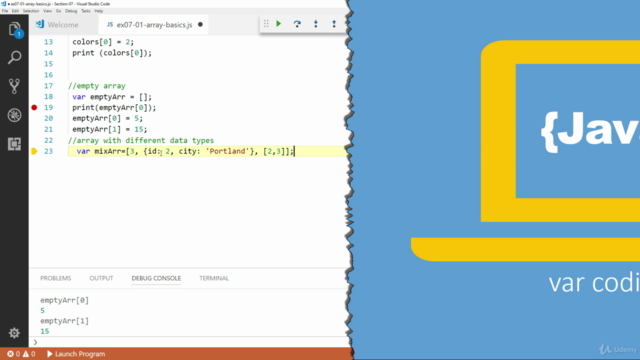
Task: Click Launch Program in the status bar
Action: [76, 354]
